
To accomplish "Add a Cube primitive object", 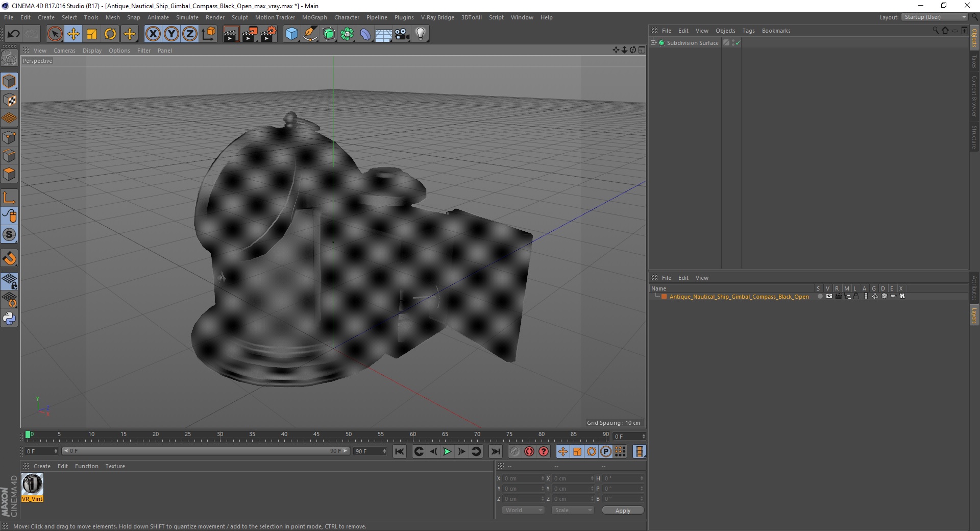I will [291, 34].
